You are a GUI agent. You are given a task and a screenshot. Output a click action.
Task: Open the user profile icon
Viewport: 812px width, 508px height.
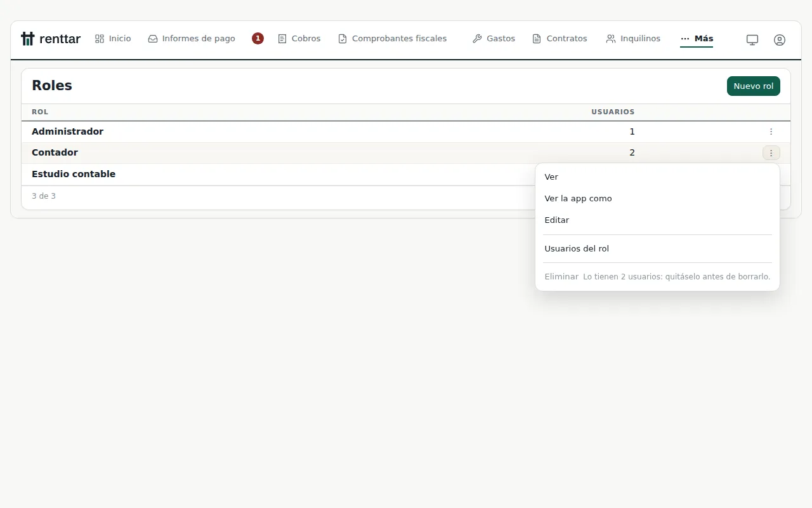tap(780, 39)
